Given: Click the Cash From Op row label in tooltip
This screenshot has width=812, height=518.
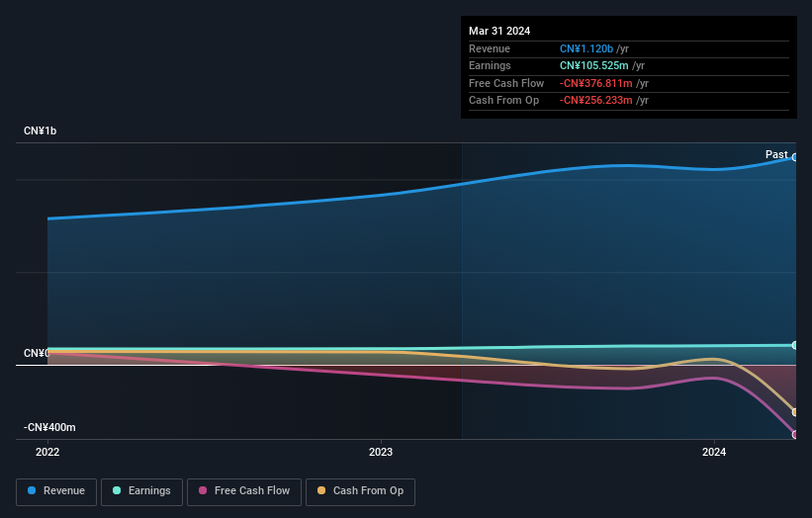Looking at the screenshot, I should tap(503, 101).
